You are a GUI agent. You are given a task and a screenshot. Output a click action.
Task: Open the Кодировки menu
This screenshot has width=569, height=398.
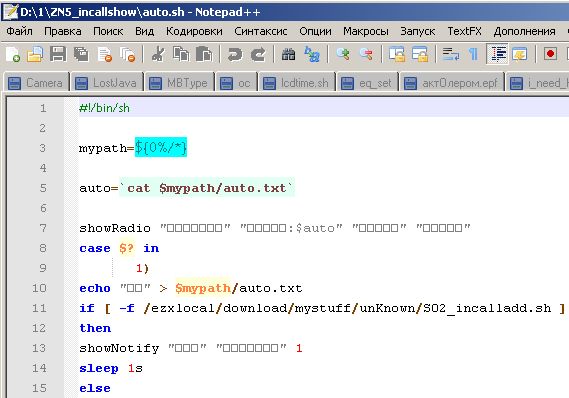tap(194, 31)
